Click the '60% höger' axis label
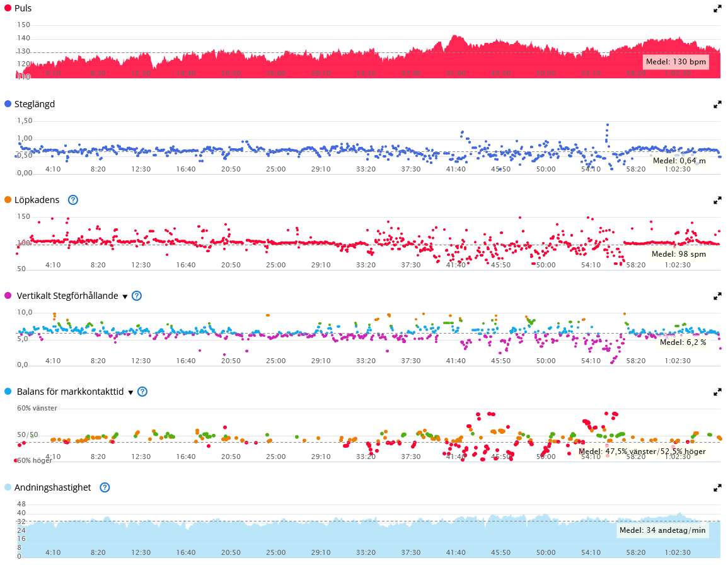The width and height of the screenshot is (728, 565). click(x=35, y=460)
